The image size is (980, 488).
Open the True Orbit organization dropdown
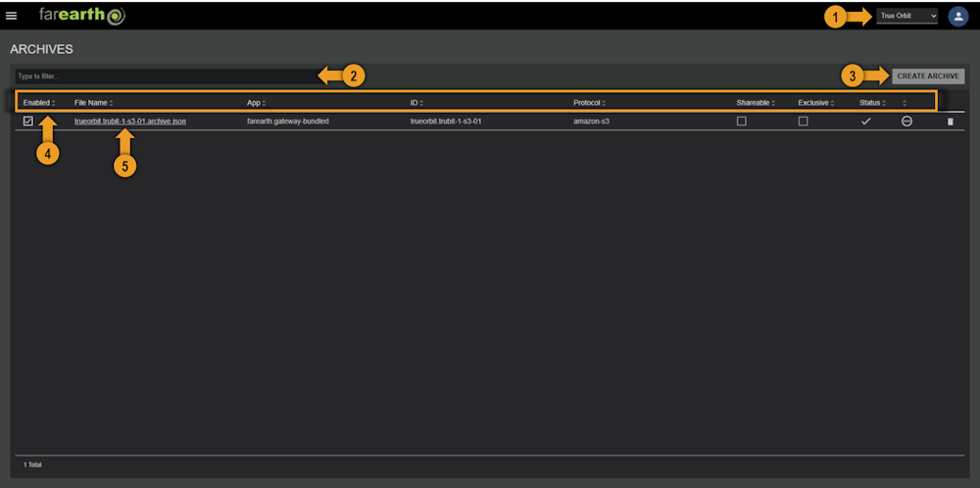(x=906, y=16)
